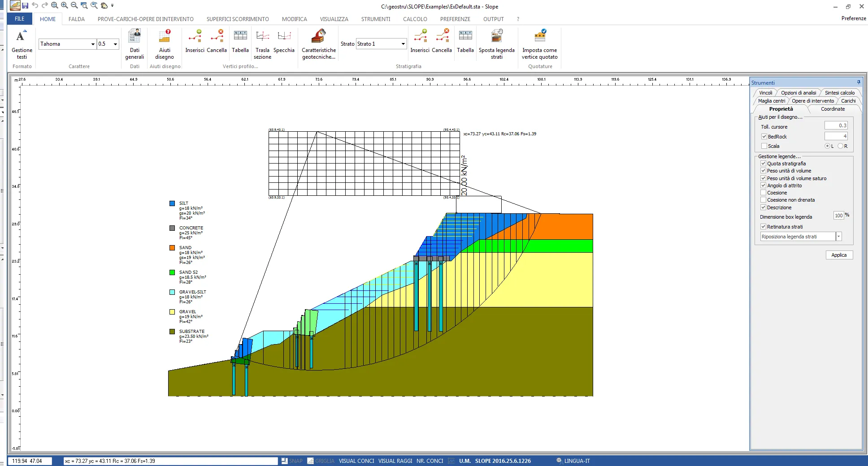This screenshot has height=466, width=868.
Task: Click the Applica button
Action: [x=839, y=255]
